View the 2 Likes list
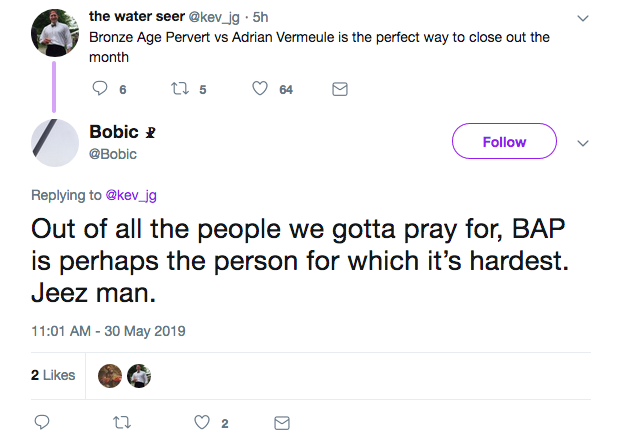The height and width of the screenshot is (441, 624). pos(53,375)
